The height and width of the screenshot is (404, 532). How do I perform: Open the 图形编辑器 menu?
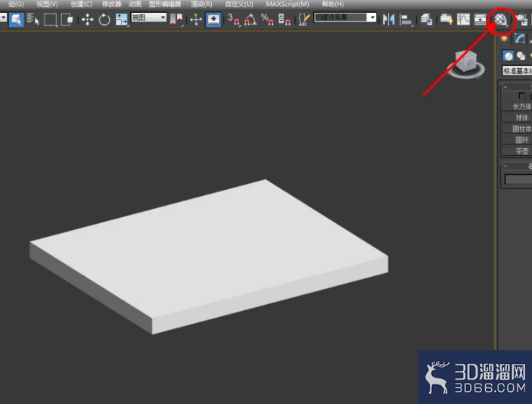pyautogui.click(x=165, y=4)
